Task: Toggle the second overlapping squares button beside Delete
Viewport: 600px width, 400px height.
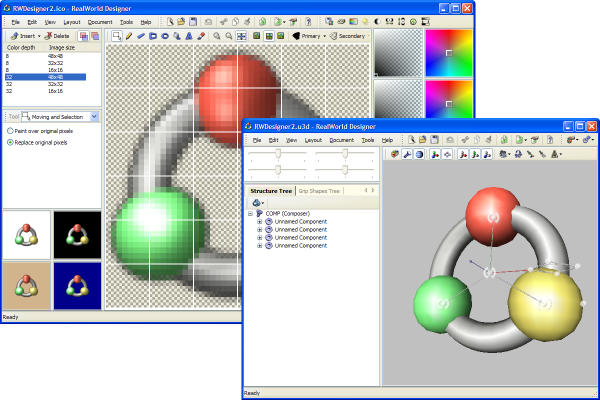Action: (x=95, y=36)
